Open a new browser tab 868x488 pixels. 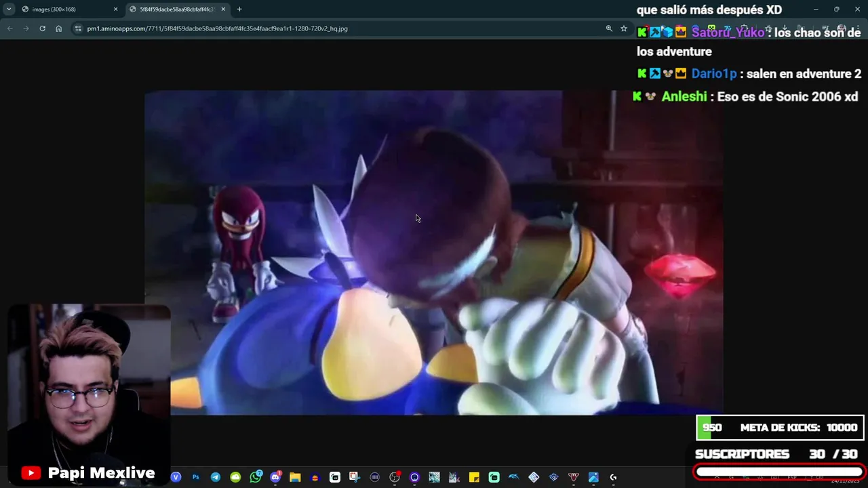[x=239, y=9]
